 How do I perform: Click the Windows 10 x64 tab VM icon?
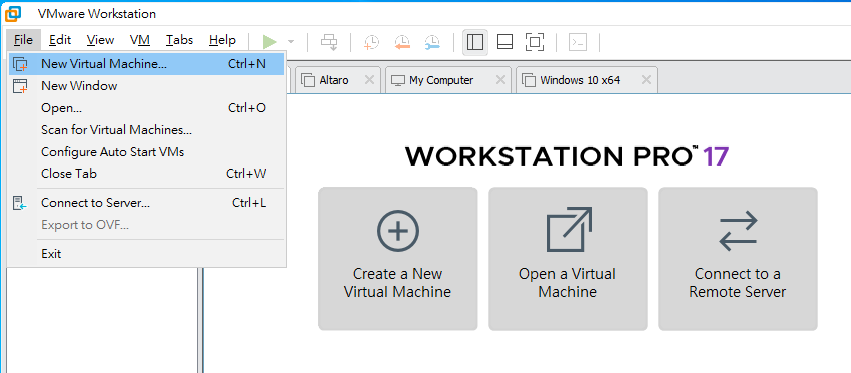pos(529,80)
